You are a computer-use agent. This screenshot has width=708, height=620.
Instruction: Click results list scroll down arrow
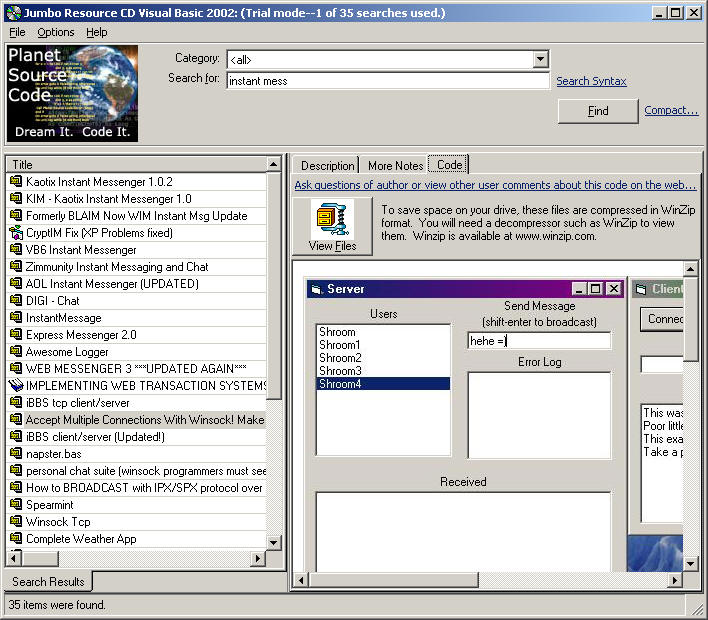(x=273, y=542)
